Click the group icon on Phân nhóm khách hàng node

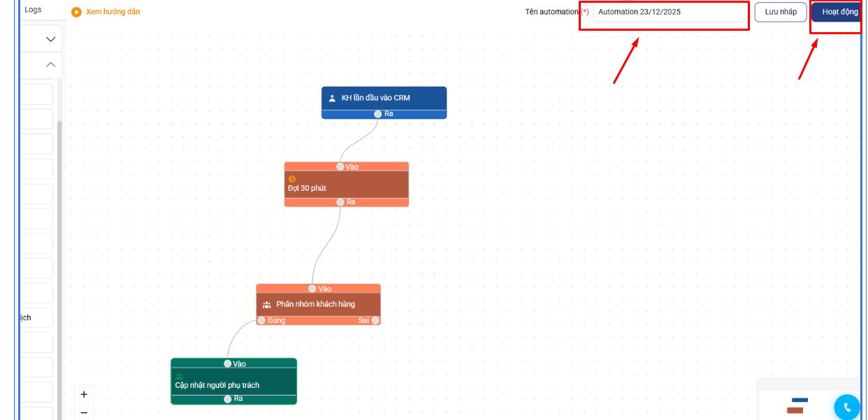(x=267, y=305)
